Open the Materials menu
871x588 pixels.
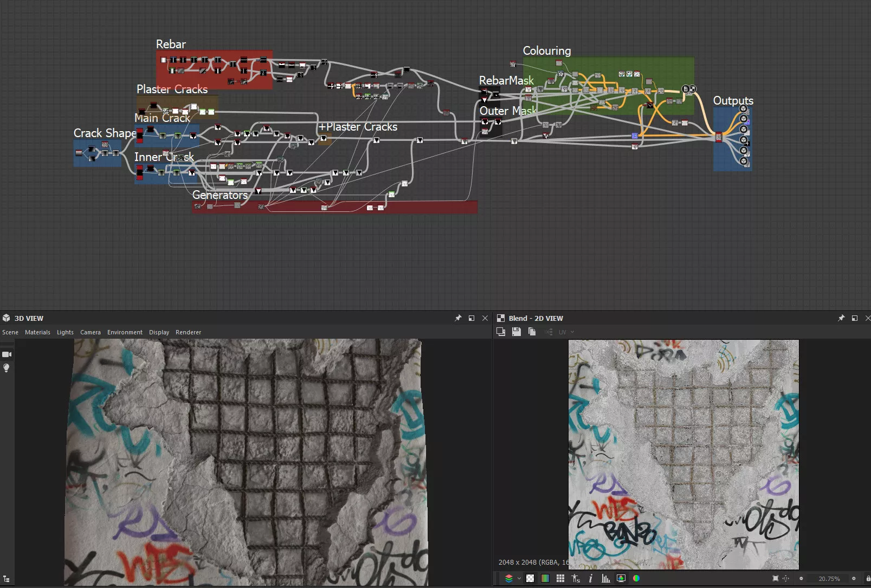pyautogui.click(x=37, y=332)
